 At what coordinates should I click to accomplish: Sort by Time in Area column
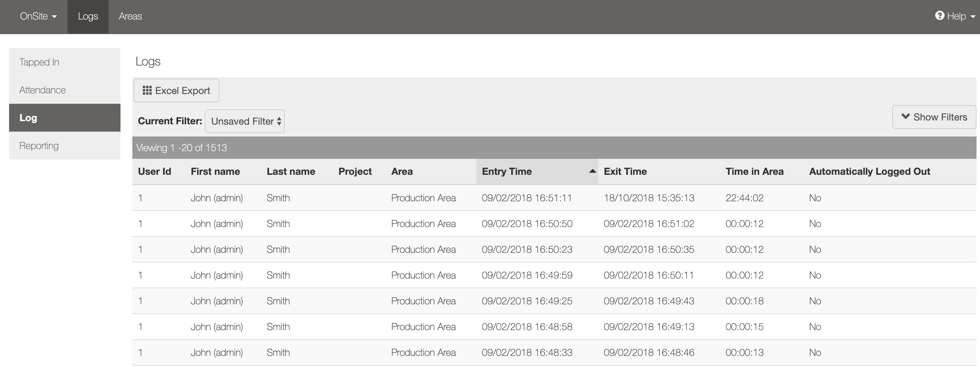(754, 172)
